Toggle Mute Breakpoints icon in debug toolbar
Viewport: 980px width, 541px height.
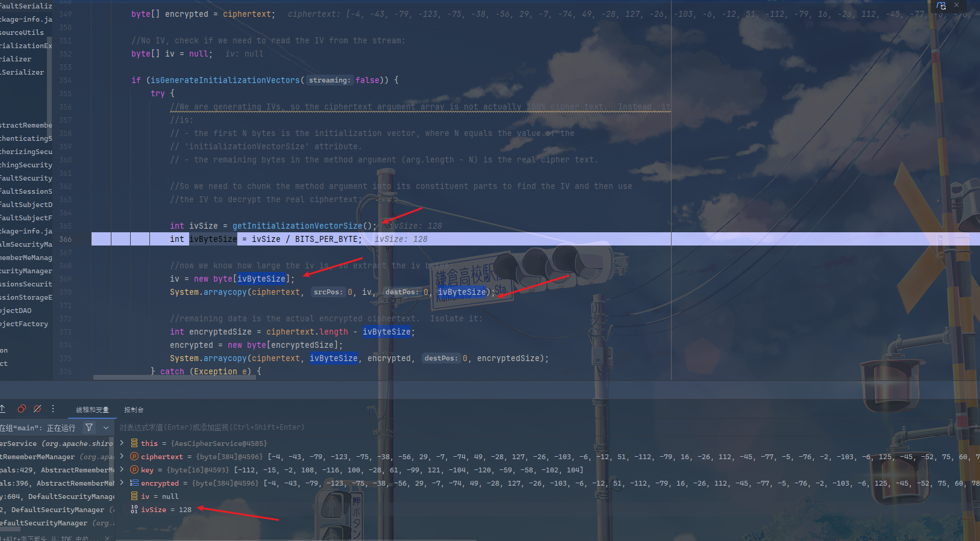click(x=37, y=409)
